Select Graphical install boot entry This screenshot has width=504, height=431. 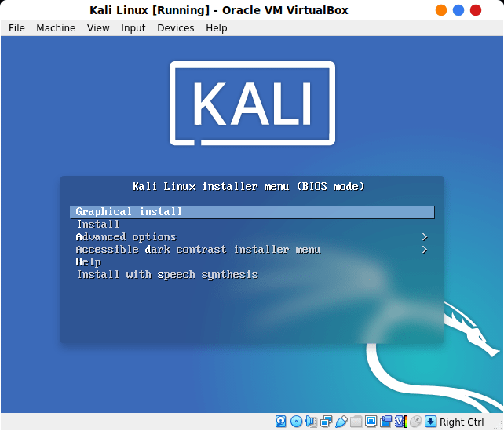(x=252, y=212)
